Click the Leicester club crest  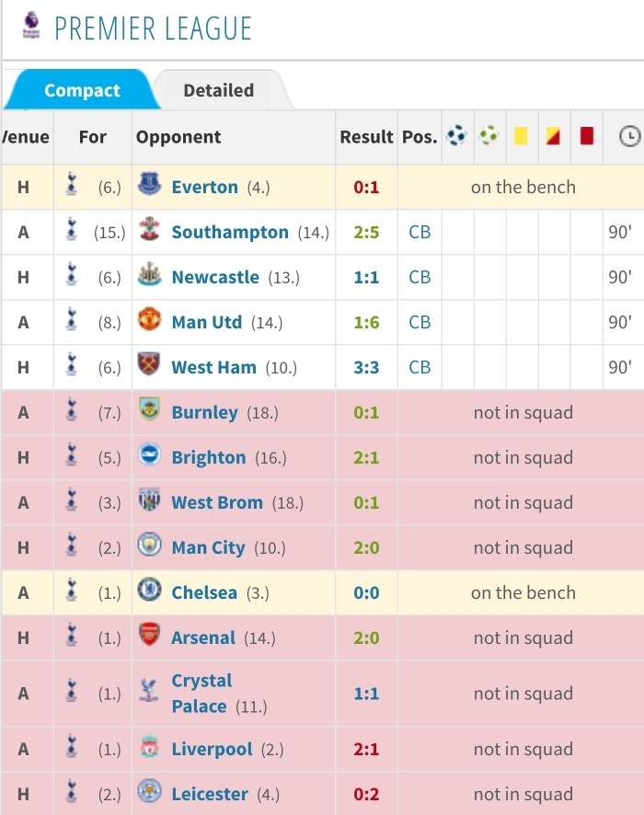[149, 794]
